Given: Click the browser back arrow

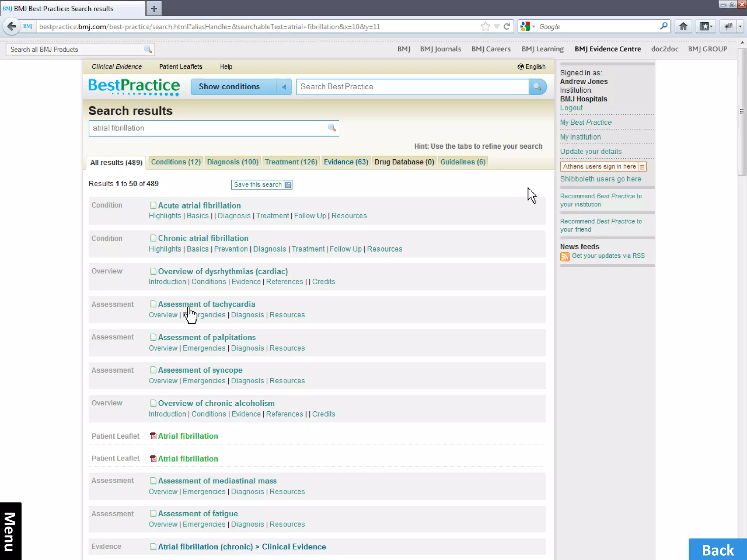Looking at the screenshot, I should pyautogui.click(x=11, y=26).
